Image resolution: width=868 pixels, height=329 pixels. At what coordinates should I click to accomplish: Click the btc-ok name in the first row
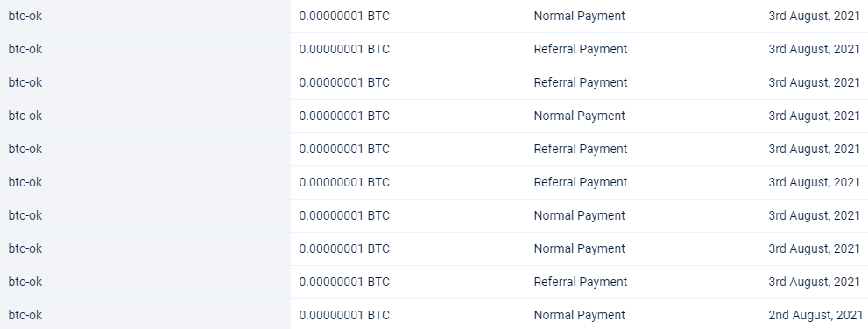tap(25, 16)
